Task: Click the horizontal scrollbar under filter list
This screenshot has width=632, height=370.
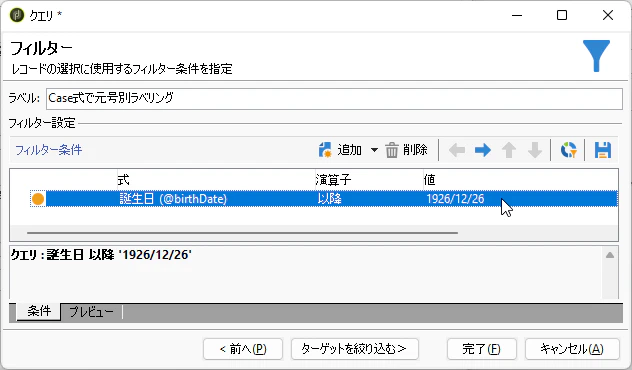Action: coord(242,233)
